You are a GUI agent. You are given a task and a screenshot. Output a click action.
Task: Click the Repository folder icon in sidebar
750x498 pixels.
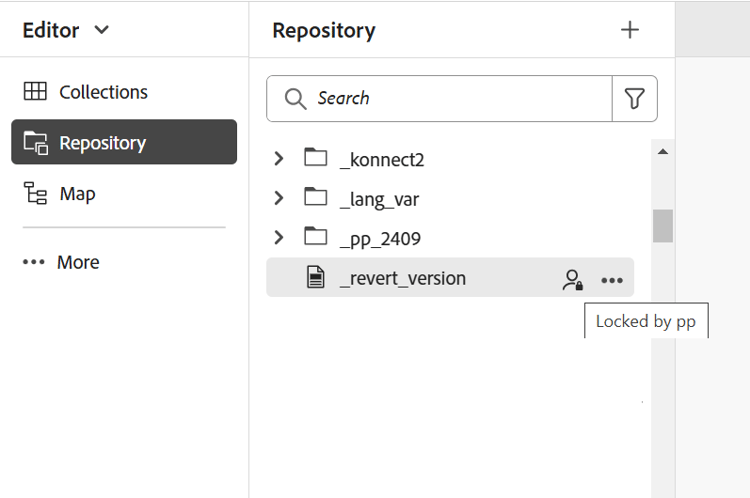pos(35,143)
